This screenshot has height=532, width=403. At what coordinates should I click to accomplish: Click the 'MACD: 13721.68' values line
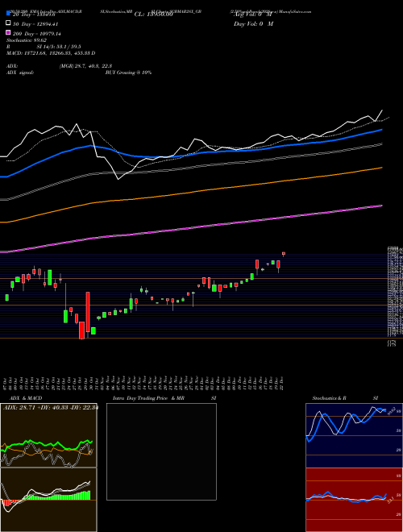coord(51,53)
